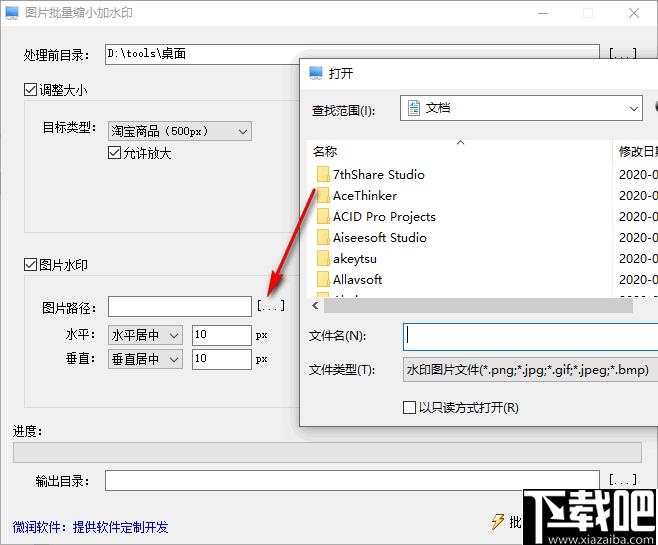
Task: Click the app icon in main title bar
Action: 12,13
